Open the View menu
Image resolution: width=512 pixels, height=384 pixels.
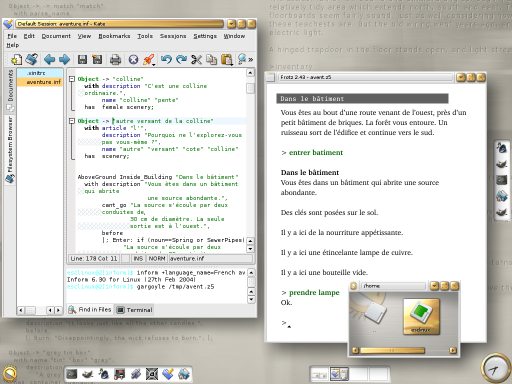coord(84,36)
